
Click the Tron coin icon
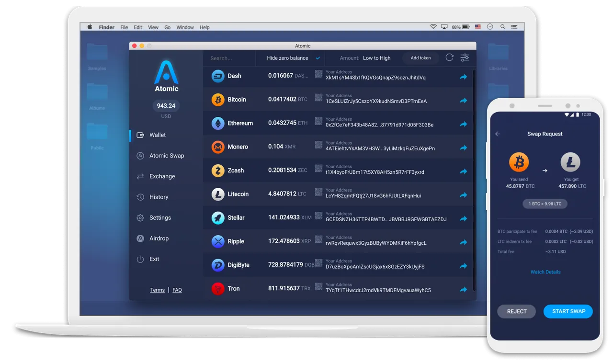pos(218,288)
